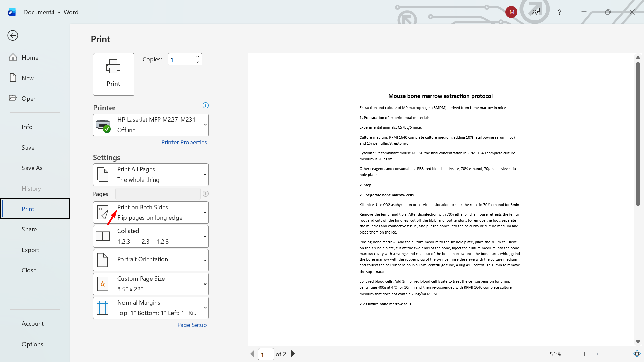644x362 pixels.
Task: Select Export in the sidebar
Action: (x=35, y=250)
